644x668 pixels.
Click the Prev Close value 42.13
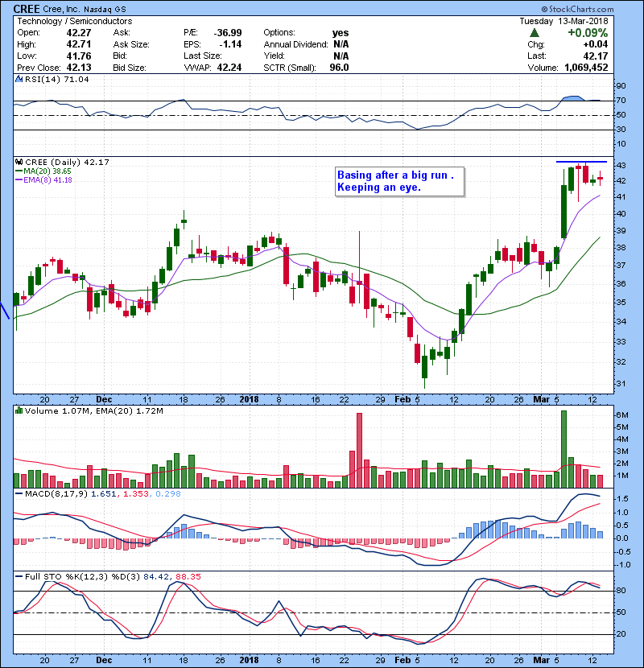tap(79, 68)
